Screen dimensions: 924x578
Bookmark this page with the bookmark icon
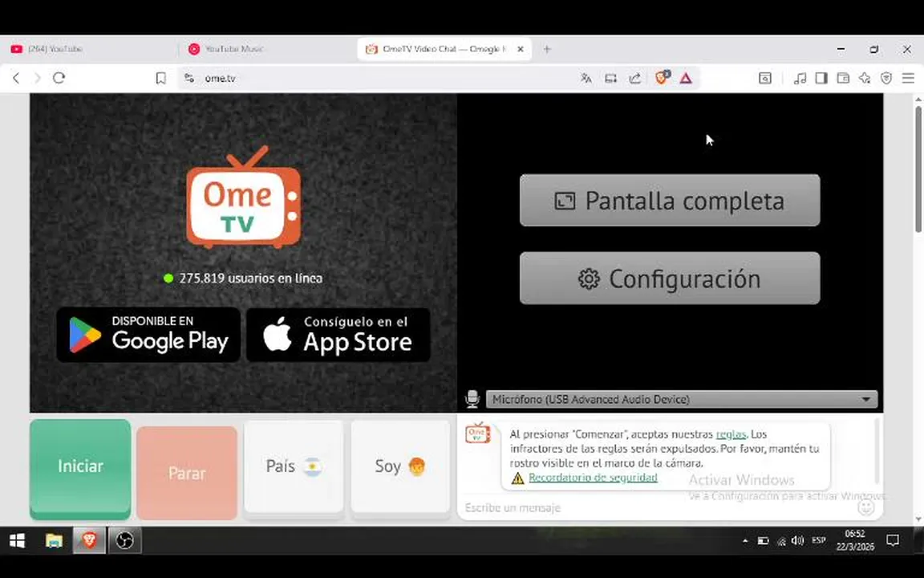click(x=160, y=78)
